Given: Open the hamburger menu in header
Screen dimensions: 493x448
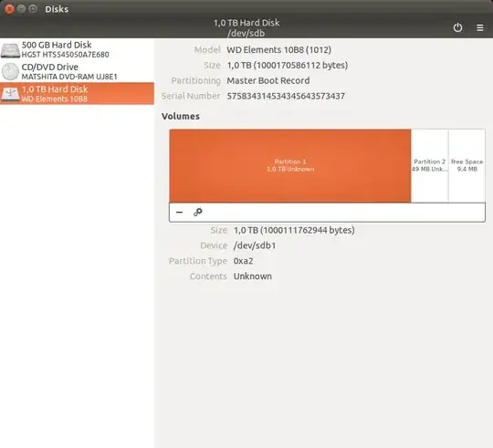Looking at the screenshot, I should (x=480, y=27).
